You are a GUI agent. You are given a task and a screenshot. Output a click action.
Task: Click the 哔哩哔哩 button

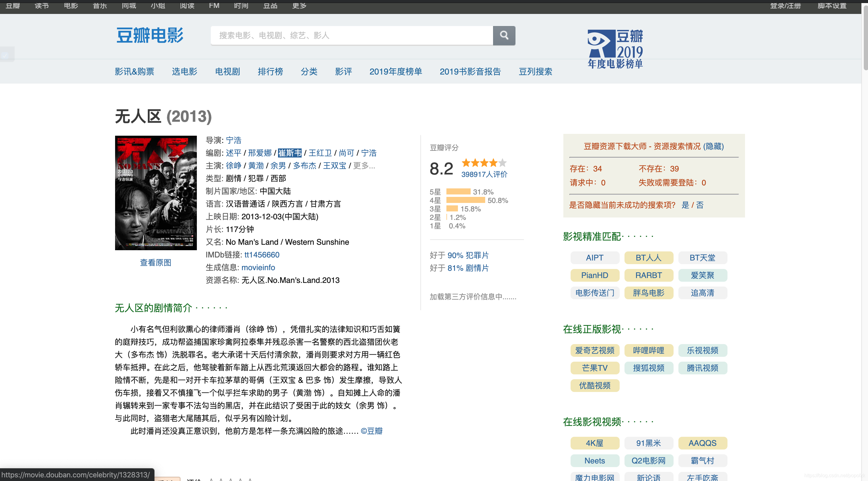click(649, 350)
